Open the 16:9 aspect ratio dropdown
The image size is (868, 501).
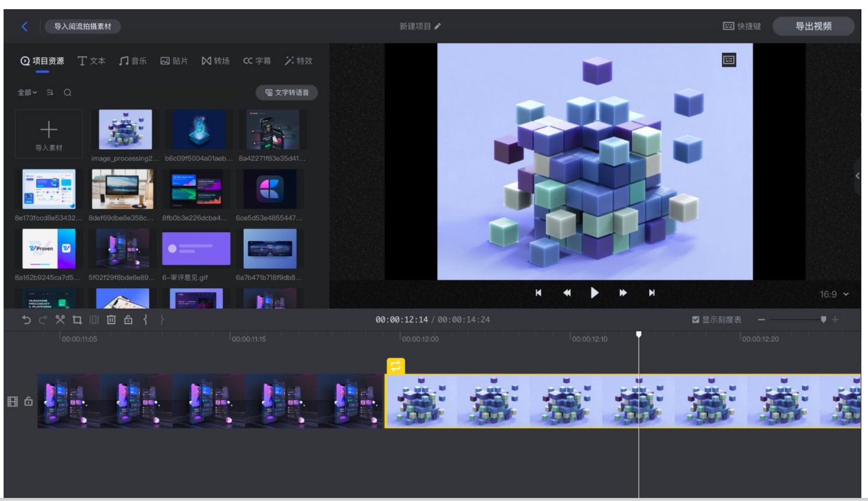[834, 294]
